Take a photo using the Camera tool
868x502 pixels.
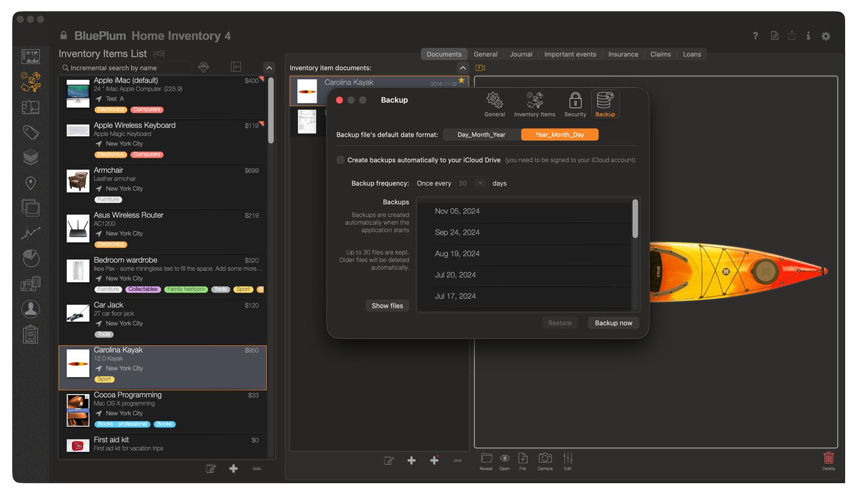coord(545,461)
